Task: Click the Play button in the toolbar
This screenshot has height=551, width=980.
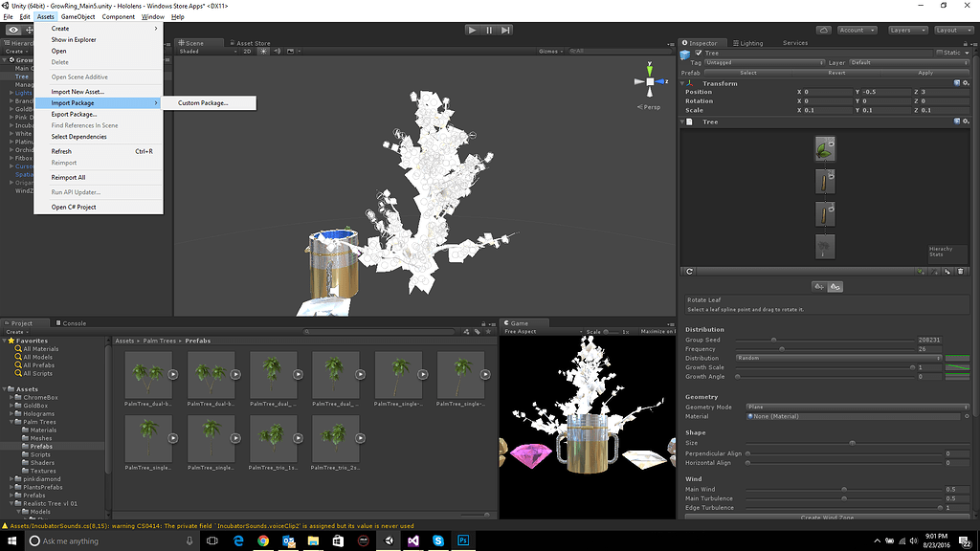Action: point(472,31)
